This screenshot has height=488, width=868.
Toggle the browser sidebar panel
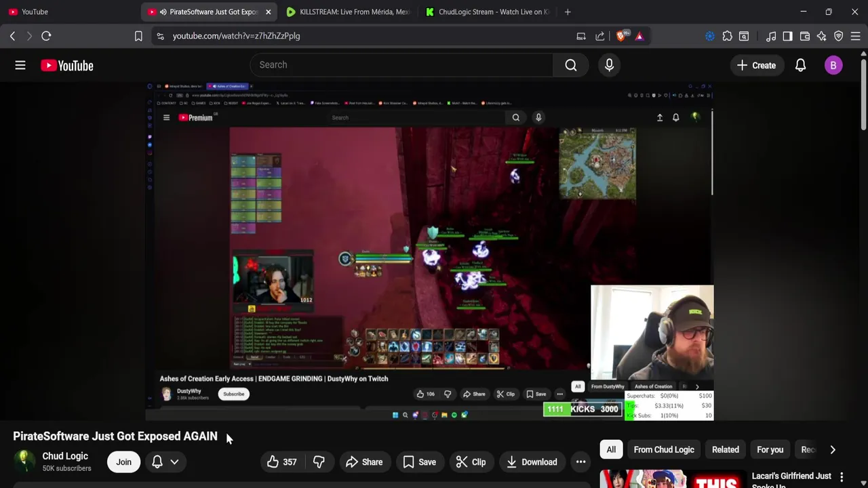tap(787, 36)
